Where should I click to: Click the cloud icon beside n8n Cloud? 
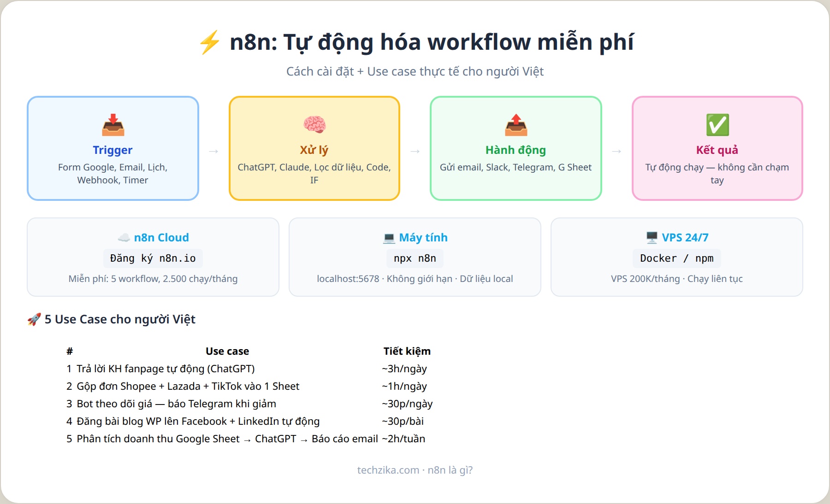coord(124,238)
